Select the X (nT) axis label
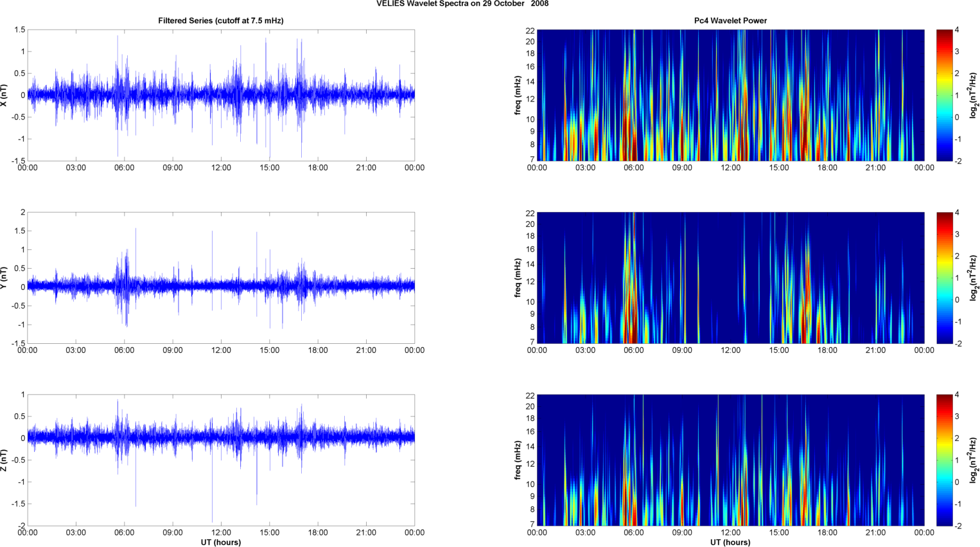Screen dimensions: 980x547 coord(4,95)
